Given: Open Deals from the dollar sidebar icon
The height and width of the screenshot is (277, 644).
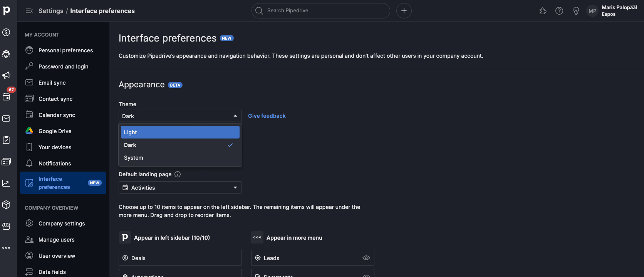Looking at the screenshot, I should click(x=6, y=32).
